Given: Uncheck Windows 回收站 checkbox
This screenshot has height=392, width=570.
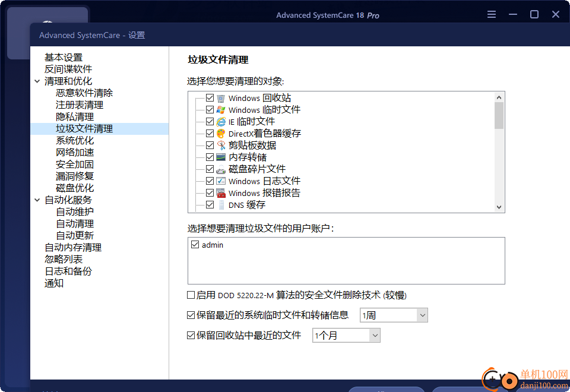Looking at the screenshot, I should pyautogui.click(x=210, y=98).
